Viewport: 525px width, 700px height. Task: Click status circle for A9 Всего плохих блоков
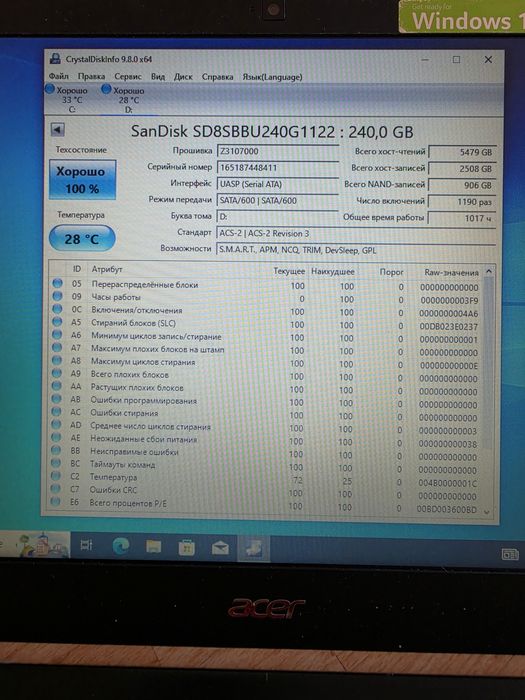[57, 373]
